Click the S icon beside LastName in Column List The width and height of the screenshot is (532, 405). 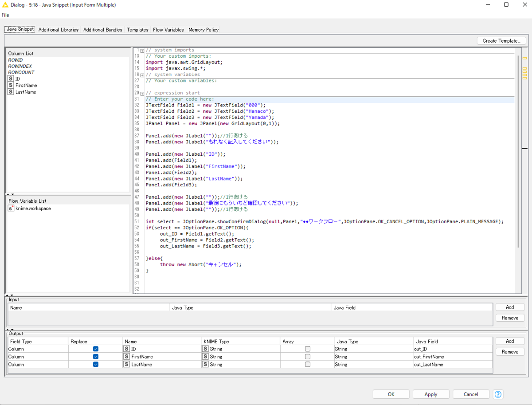click(x=10, y=92)
